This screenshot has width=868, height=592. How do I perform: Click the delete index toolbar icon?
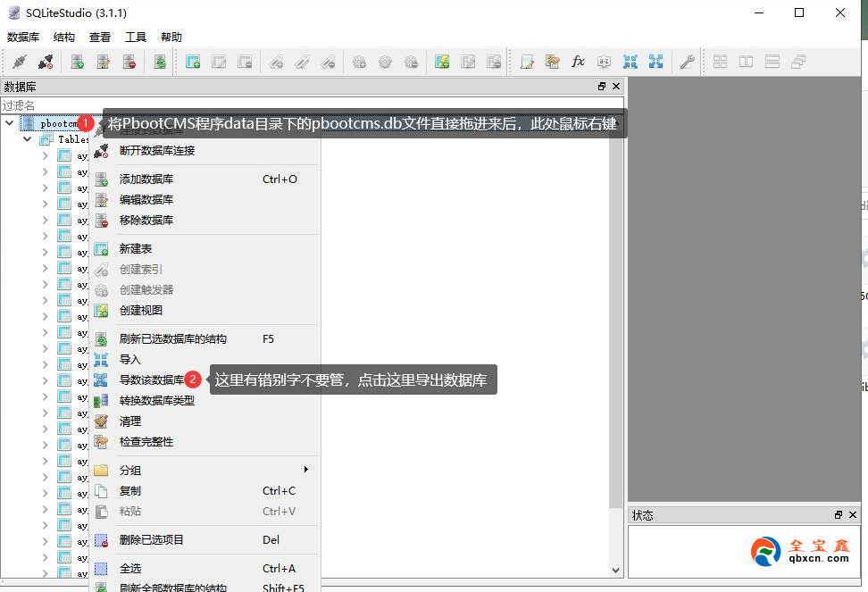328,62
